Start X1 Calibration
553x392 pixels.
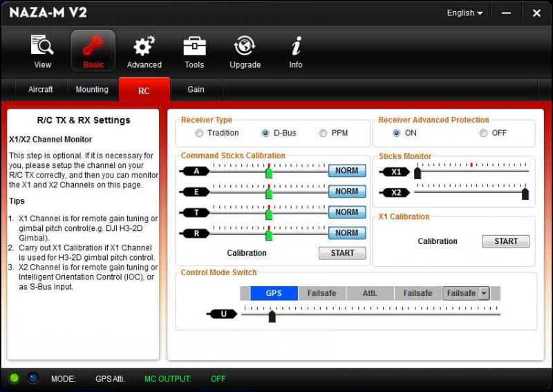point(506,241)
